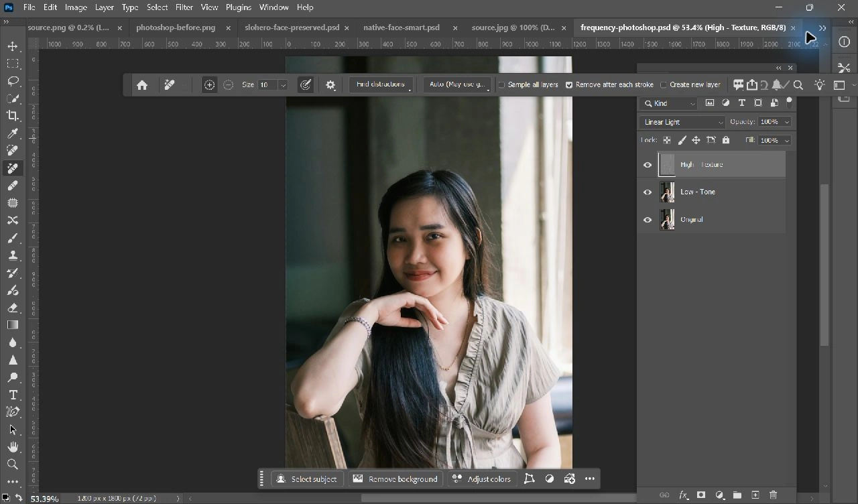The width and height of the screenshot is (858, 504).
Task: Switch to the native-face-smart.psd tab
Action: [402, 27]
